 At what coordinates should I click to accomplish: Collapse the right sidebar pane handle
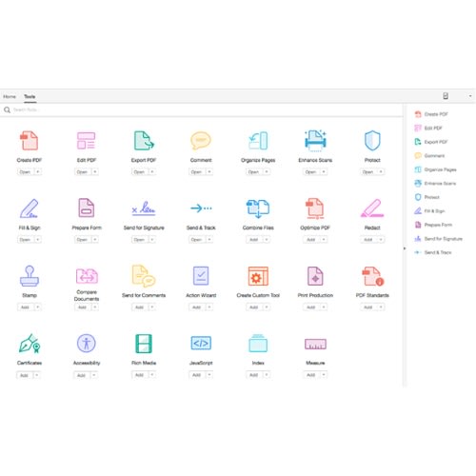(405, 248)
